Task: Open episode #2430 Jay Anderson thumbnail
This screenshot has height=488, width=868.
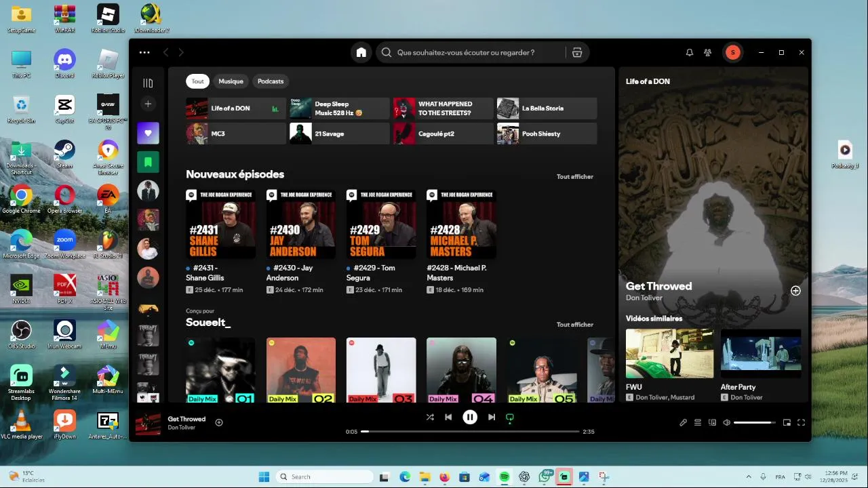Action: (x=301, y=224)
